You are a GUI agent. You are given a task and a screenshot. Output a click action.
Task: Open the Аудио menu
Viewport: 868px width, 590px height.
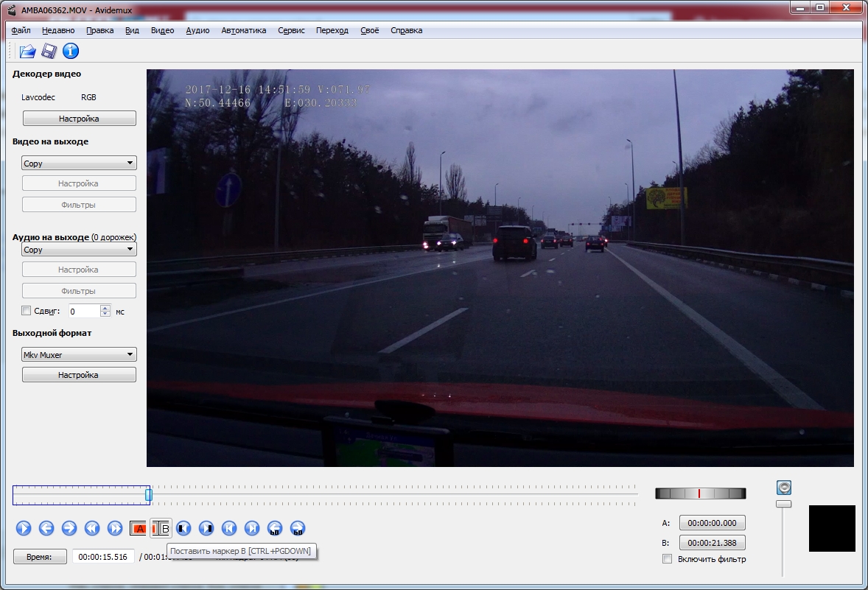click(197, 30)
